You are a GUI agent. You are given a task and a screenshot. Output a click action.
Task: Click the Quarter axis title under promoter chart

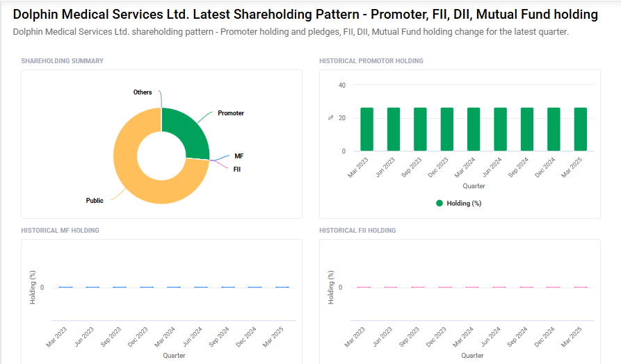[474, 186]
